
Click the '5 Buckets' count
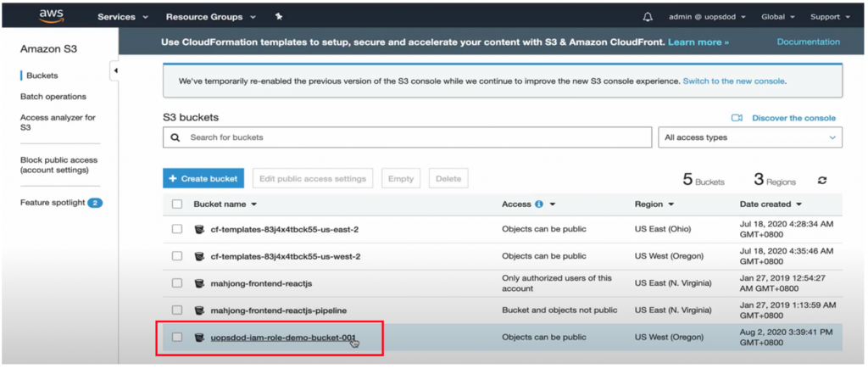coord(703,180)
